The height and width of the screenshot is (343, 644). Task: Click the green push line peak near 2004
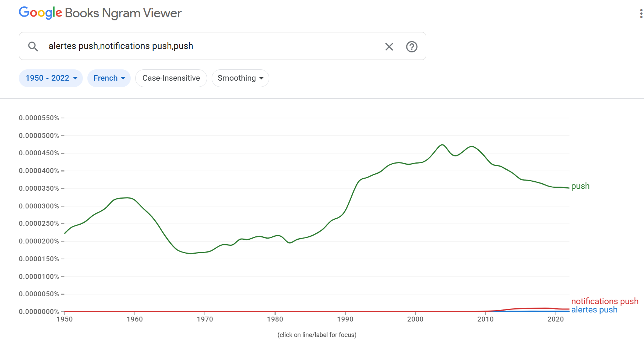point(443,145)
